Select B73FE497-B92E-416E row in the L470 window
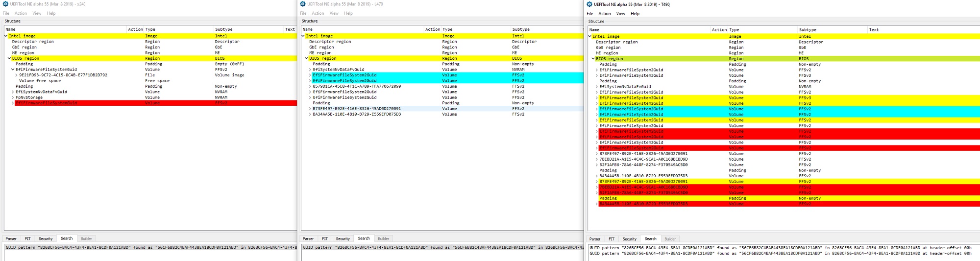This screenshot has width=980, height=261. [442, 109]
